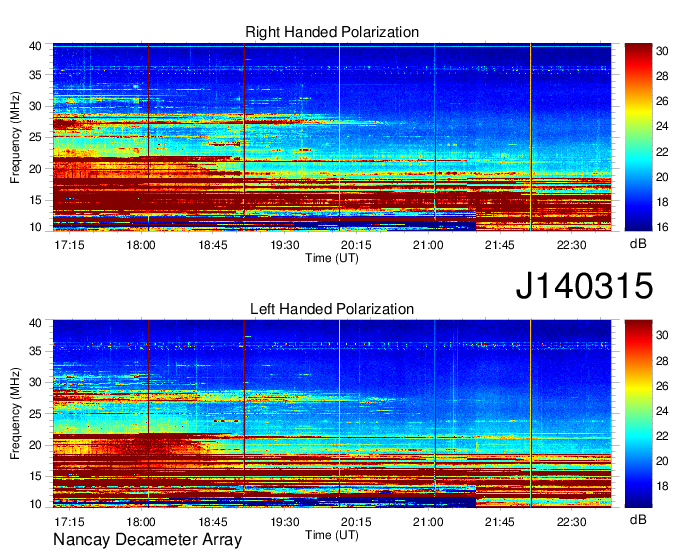The width and height of the screenshot is (680, 552).
Task: Click the 20 dB tick on Left Handed colorbar
Action: coord(662,461)
